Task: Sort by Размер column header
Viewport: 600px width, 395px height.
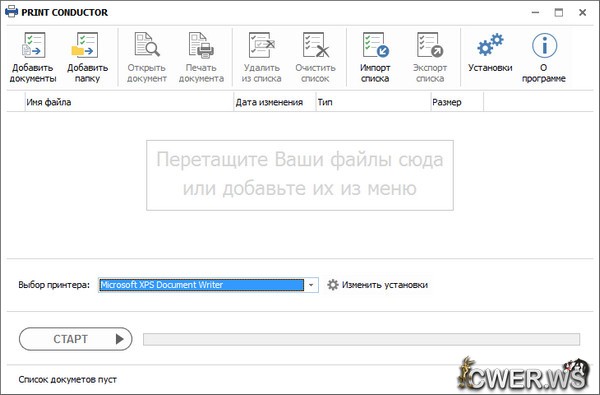Action: click(x=457, y=102)
